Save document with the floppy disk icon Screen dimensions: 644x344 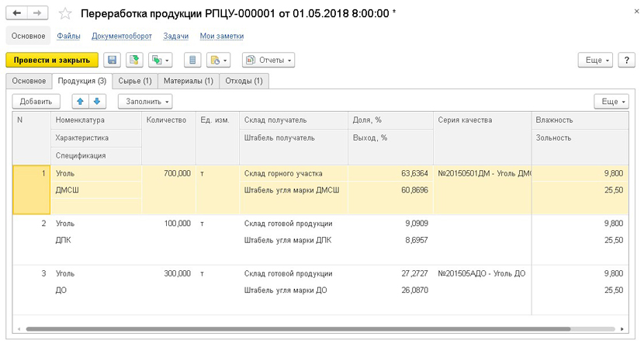[112, 60]
